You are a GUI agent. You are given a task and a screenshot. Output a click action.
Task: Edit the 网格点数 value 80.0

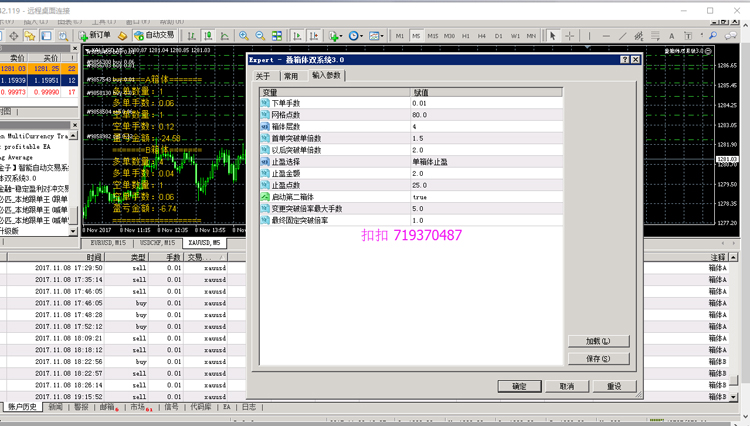pyautogui.click(x=486, y=115)
